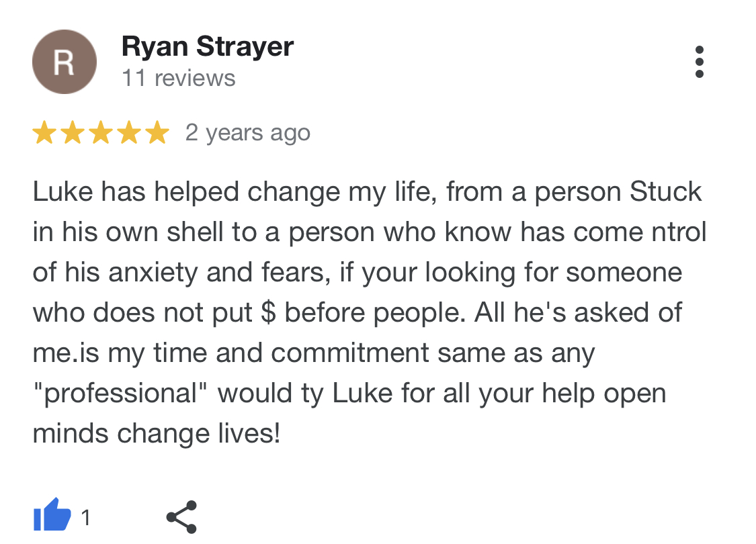Select the fifth yellow rating star
756x544 pixels.
(158, 132)
